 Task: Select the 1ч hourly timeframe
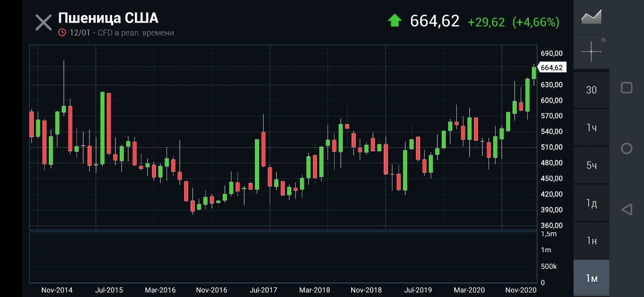591,128
